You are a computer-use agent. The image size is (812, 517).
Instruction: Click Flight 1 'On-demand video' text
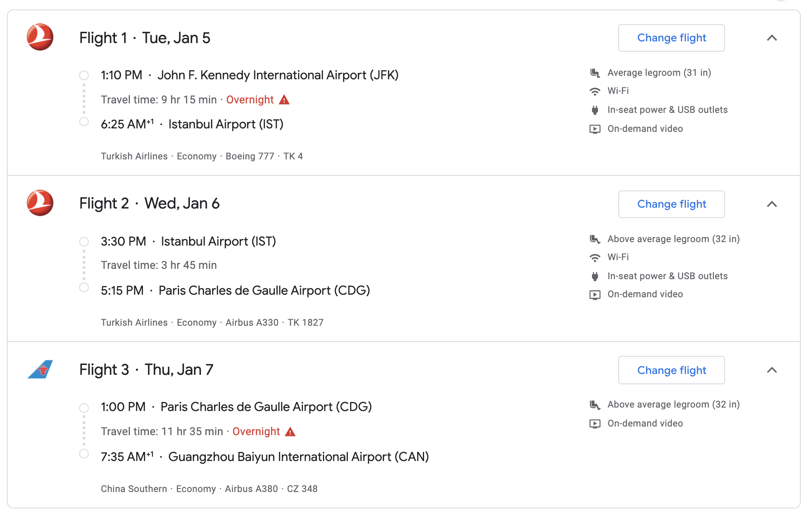[645, 129]
